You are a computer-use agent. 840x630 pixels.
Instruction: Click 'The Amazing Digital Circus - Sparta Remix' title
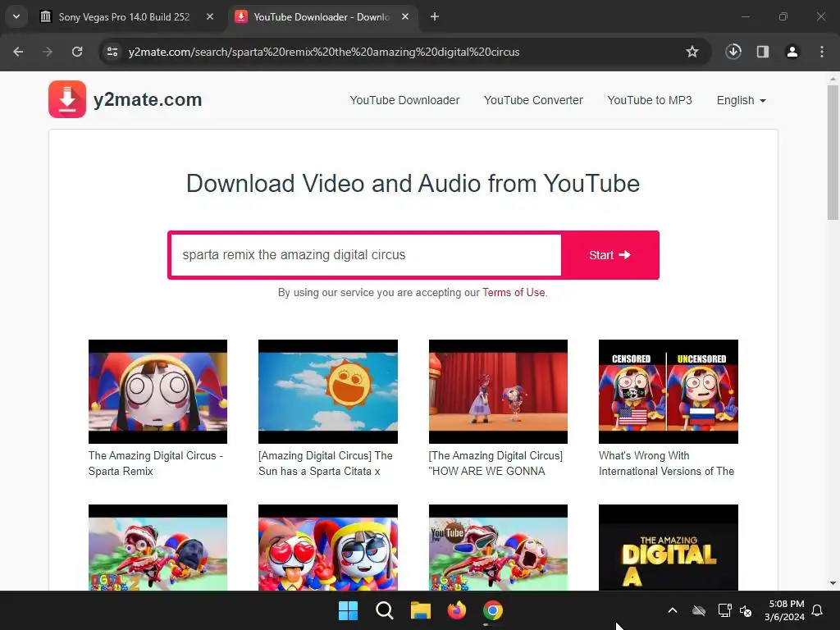(155, 463)
